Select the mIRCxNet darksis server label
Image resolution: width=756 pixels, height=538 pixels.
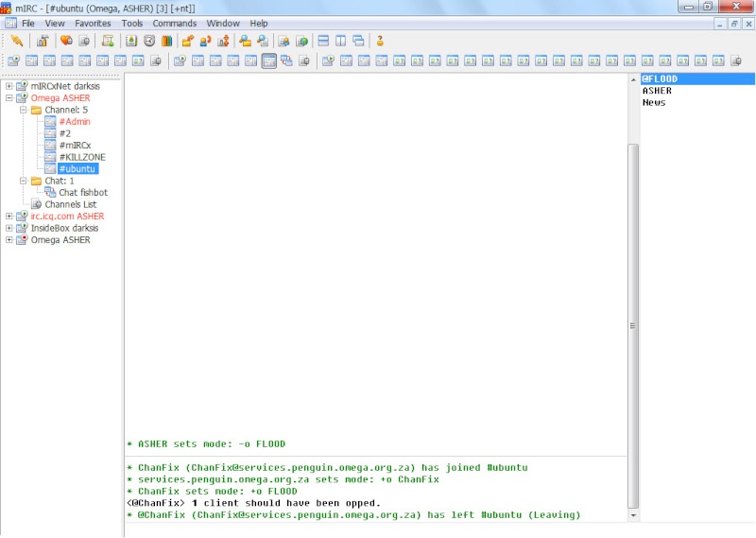[x=65, y=86]
